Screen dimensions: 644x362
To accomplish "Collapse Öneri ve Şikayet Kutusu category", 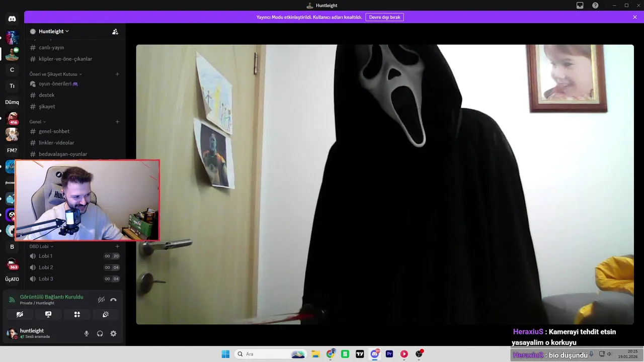I will [x=55, y=74].
